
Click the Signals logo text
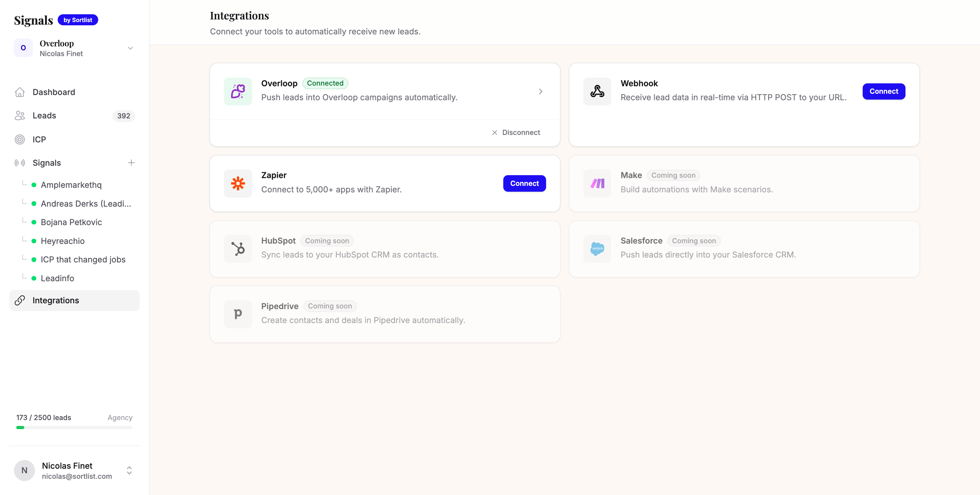coord(33,20)
